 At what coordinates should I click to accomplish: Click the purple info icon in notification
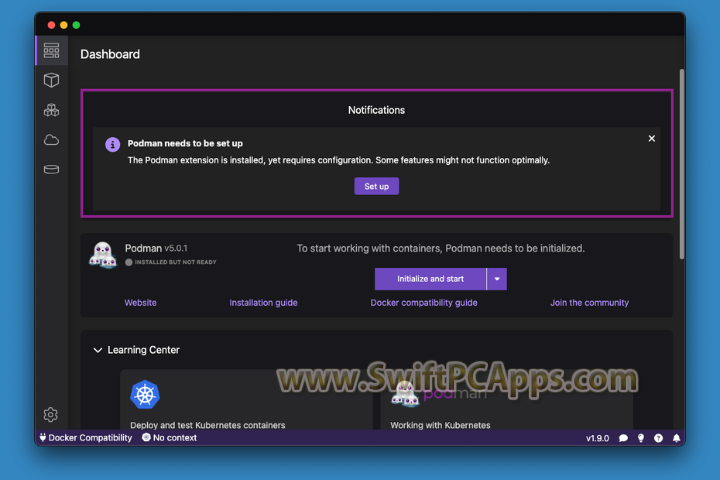click(x=112, y=144)
